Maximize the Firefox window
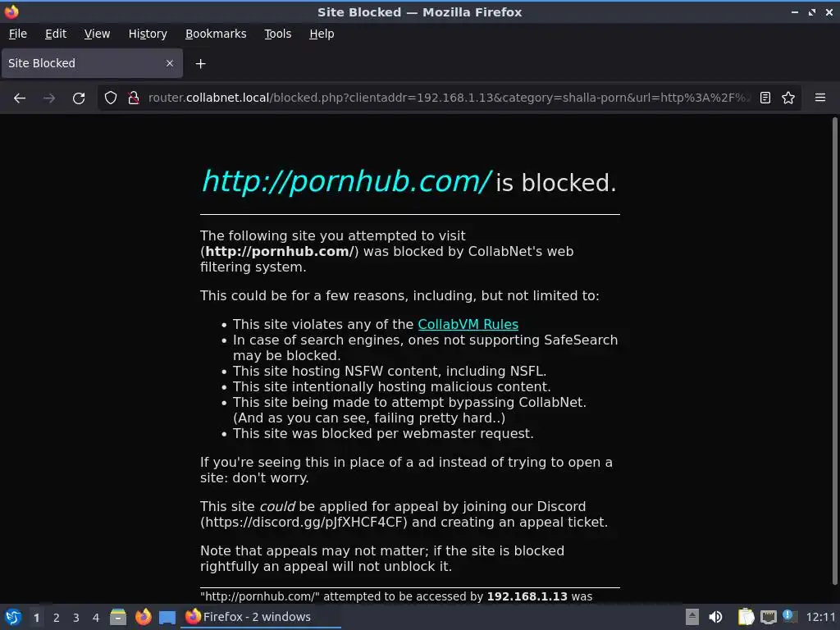Viewport: 840px width, 630px height. (x=812, y=11)
